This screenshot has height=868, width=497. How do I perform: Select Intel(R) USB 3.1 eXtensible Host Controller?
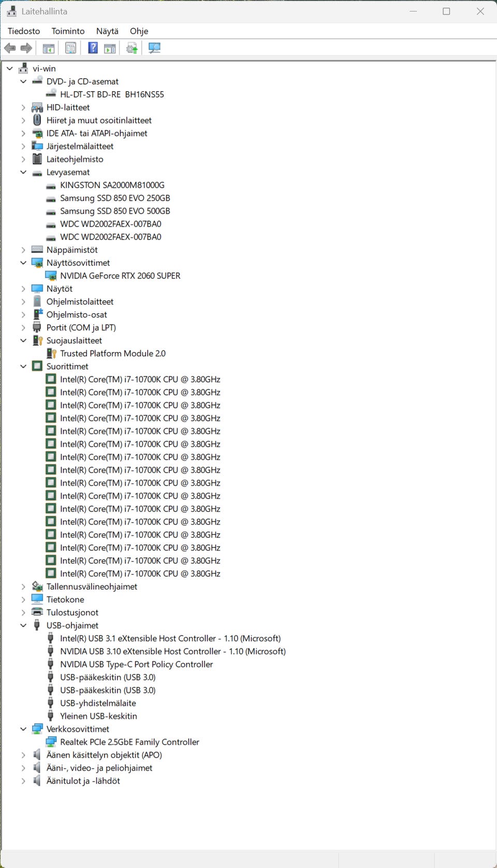[x=170, y=638]
